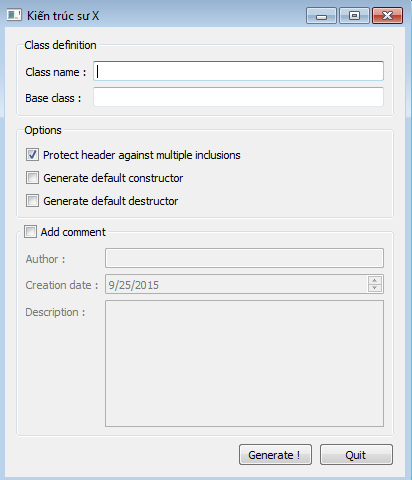Uncheck Protect header against multiple inclusions
412x480 pixels.
tap(32, 155)
